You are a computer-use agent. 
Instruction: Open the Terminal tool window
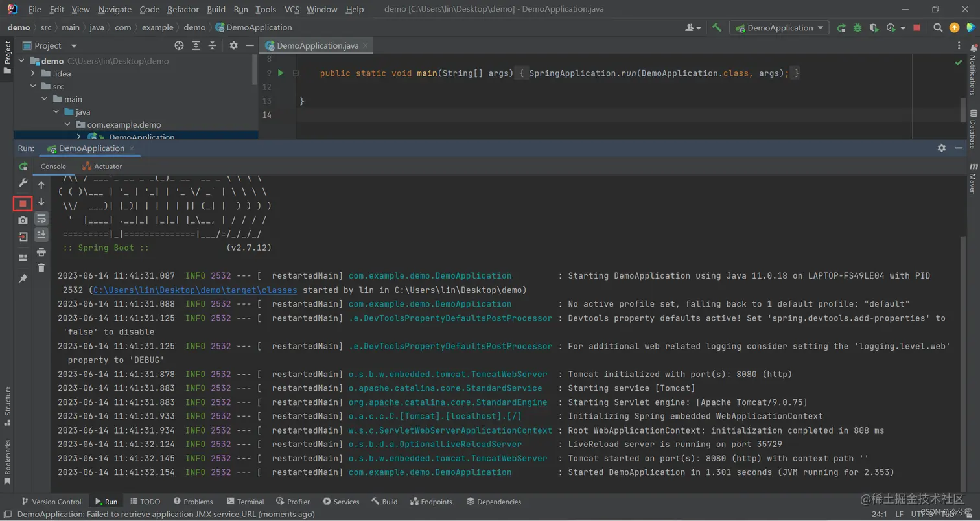coord(245,502)
